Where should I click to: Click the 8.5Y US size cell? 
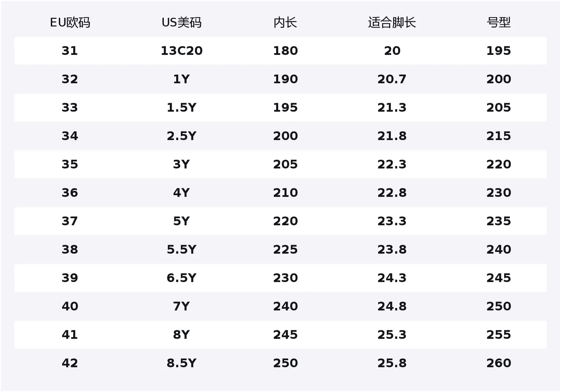(x=181, y=363)
